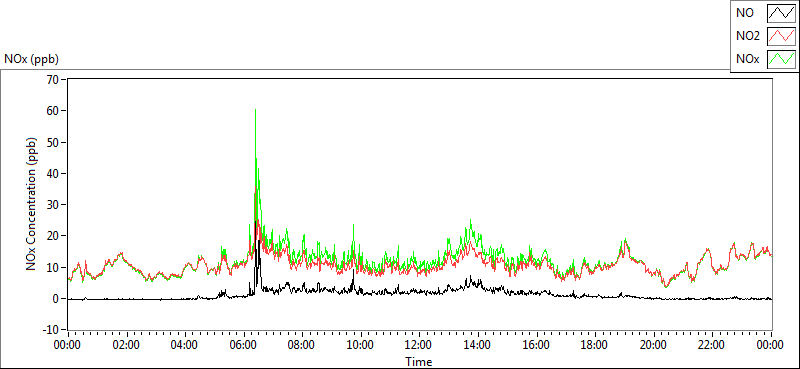Click the -10 value on y-axis

coord(51,330)
